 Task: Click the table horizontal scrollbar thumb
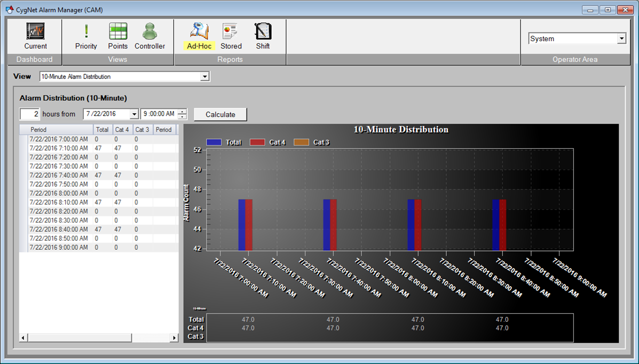[80, 337]
